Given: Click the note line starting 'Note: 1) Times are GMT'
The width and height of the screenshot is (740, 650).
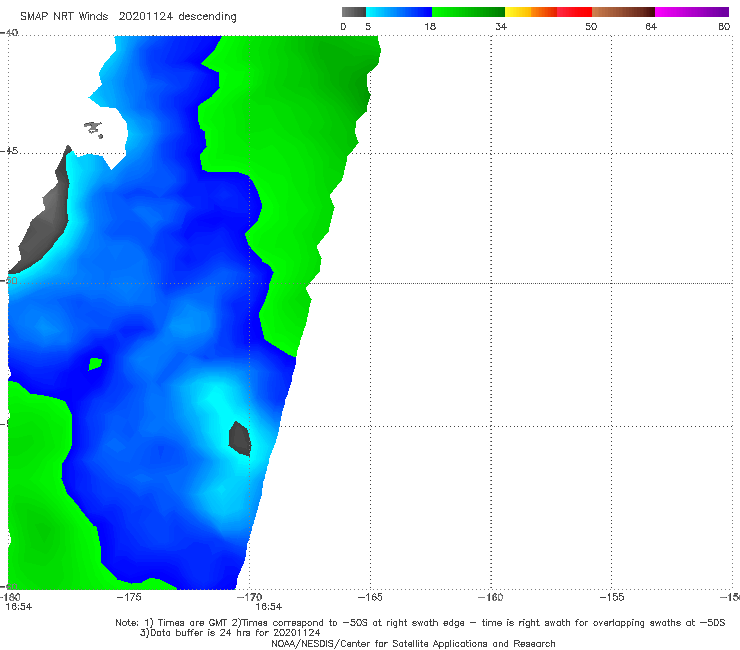Looking at the screenshot, I should (420, 623).
